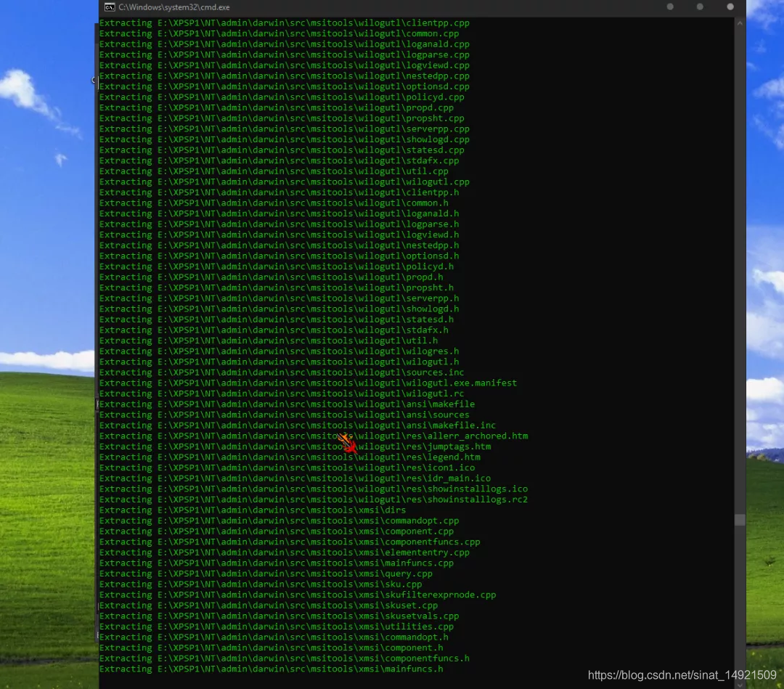Click the line ending in wilogutl\util.cpp
Viewport: 784px width, 689px height.
274,171
